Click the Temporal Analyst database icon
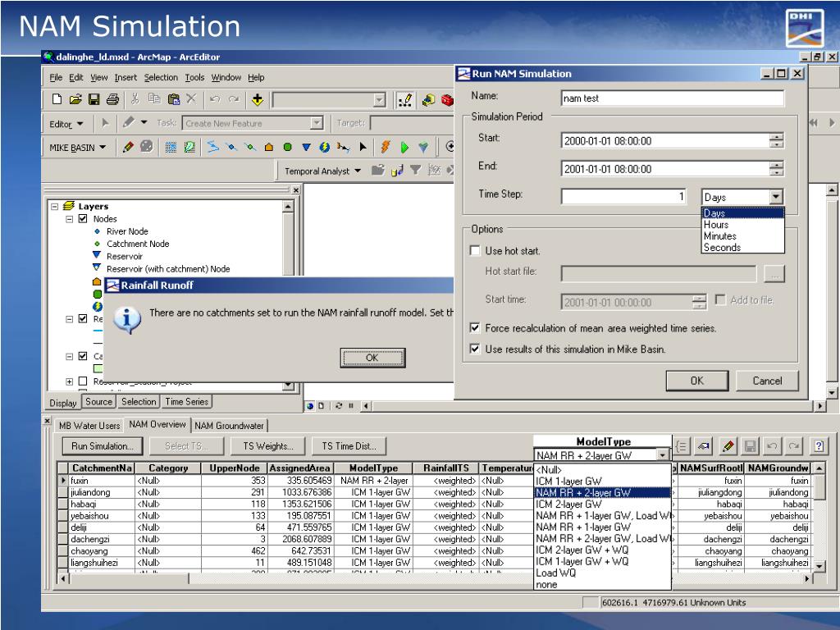Screen dimensions: 840x630 coord(397,171)
